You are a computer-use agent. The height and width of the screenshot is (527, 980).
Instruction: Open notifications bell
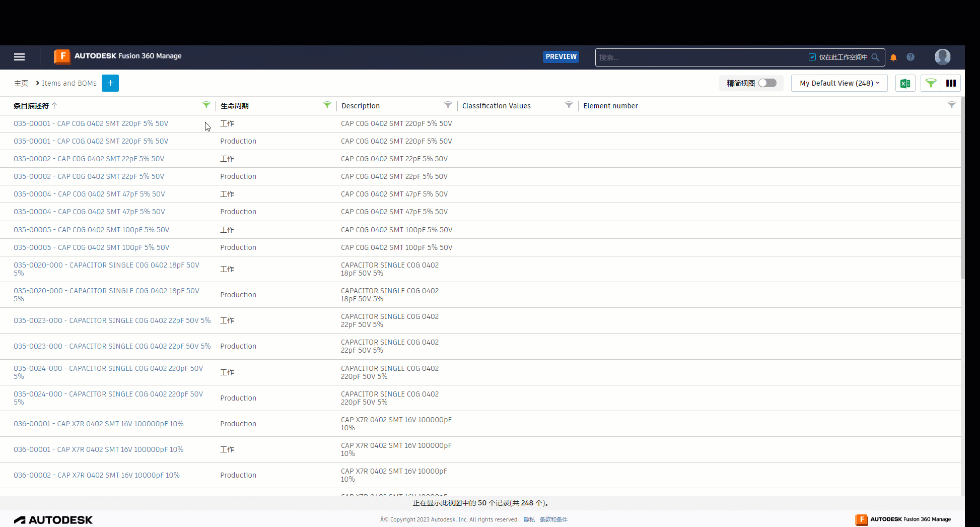pos(893,57)
